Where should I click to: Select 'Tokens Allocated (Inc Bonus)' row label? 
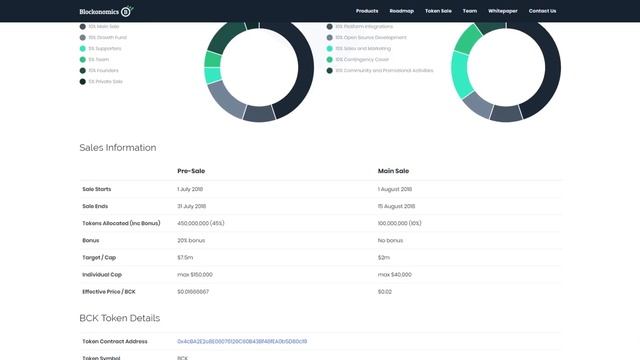(121, 223)
